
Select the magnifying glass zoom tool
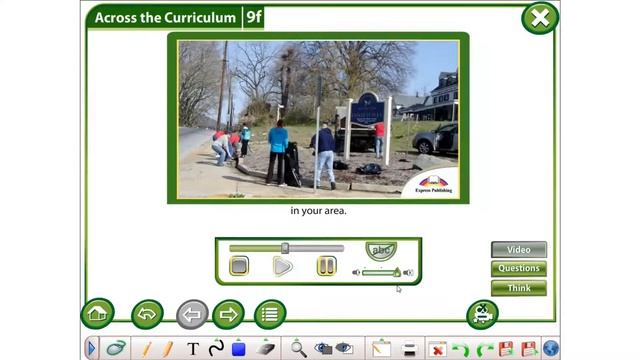tap(298, 349)
